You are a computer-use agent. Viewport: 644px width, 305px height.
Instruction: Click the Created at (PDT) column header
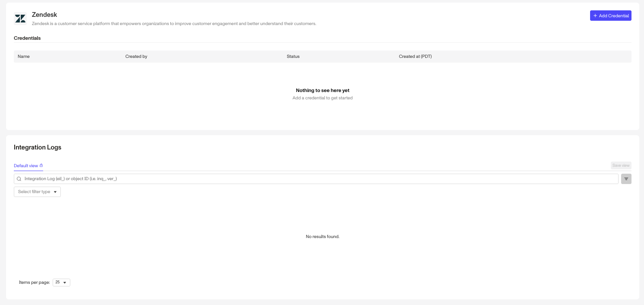[415, 57]
